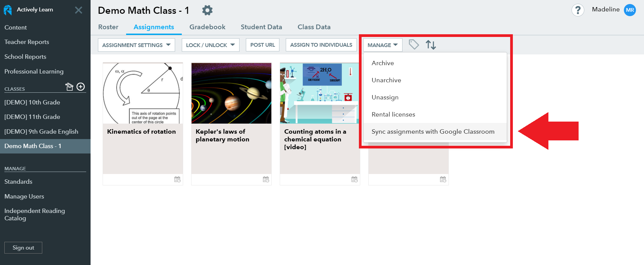Screen dimensions: 644x265
Task: Add a new class with plus icon
Action: point(81,87)
